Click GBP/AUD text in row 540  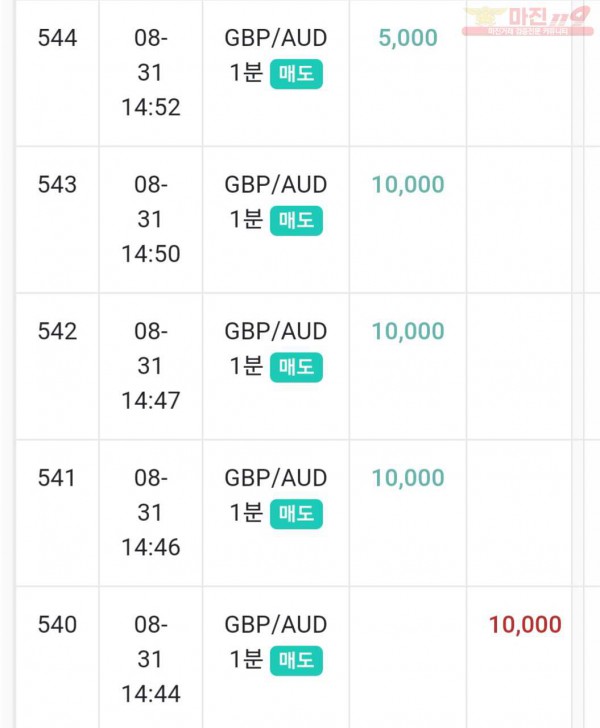coord(276,625)
